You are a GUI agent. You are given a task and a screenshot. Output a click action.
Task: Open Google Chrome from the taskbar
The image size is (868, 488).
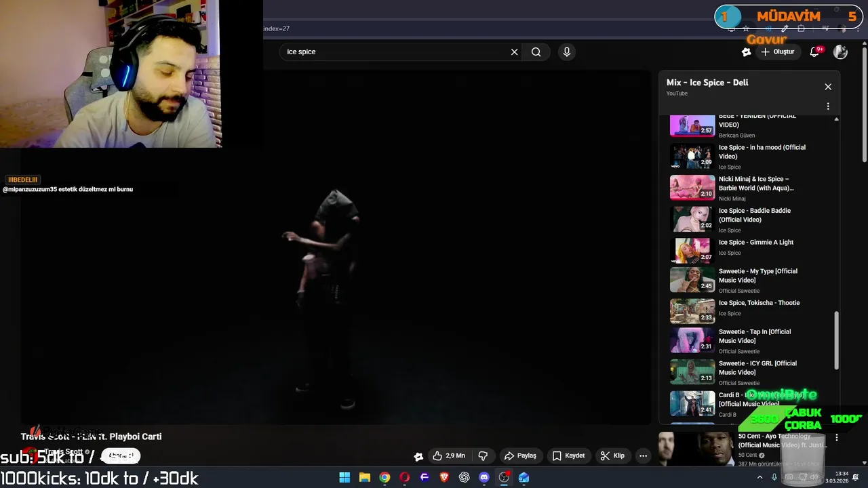pyautogui.click(x=384, y=477)
